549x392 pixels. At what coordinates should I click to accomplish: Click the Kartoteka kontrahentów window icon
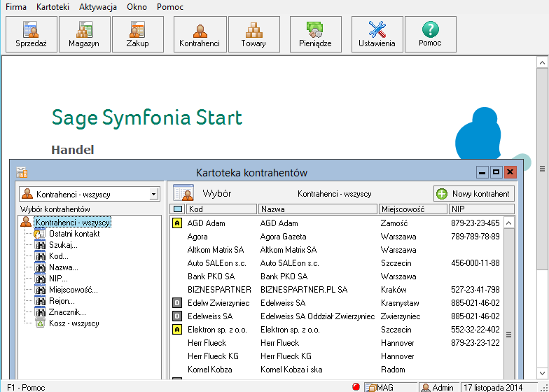(x=22, y=172)
